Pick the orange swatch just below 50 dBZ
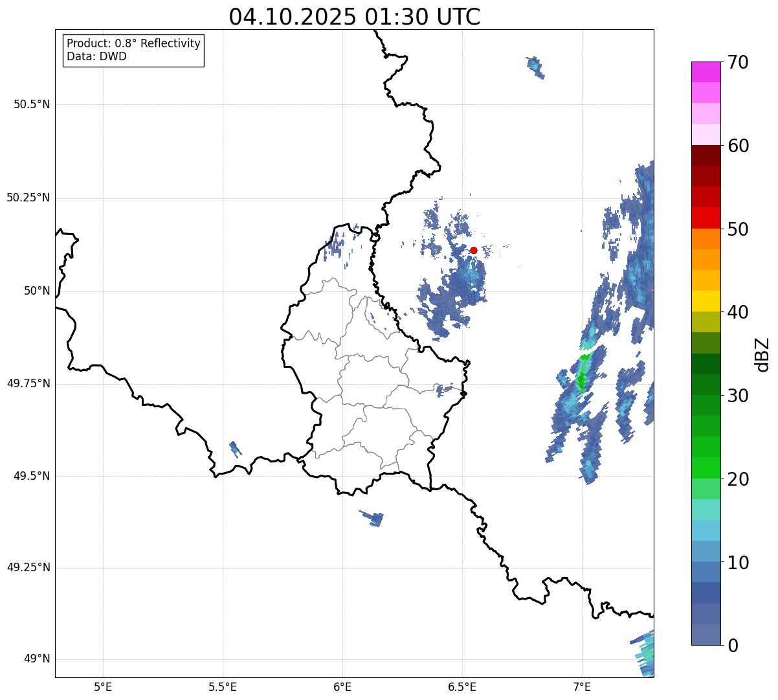Image resolution: width=778 pixels, height=700 pixels. point(706,239)
